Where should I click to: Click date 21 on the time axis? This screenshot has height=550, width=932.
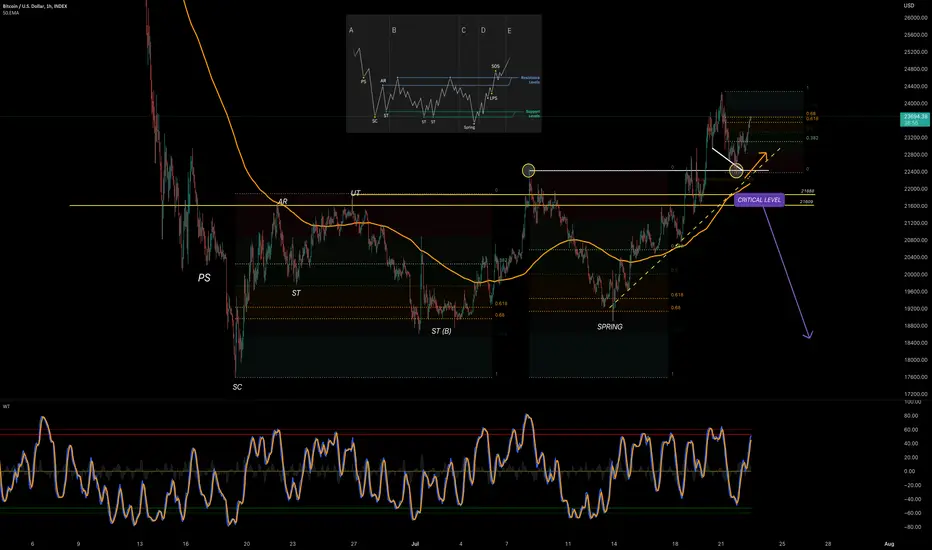721,544
